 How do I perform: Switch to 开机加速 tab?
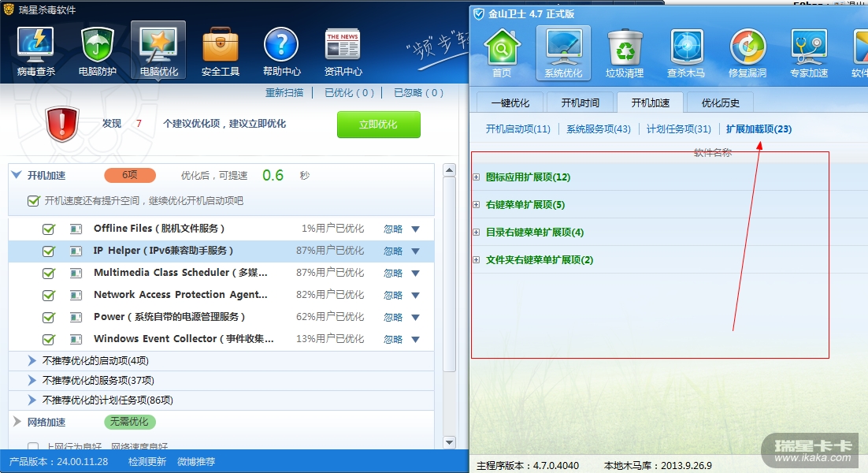pos(650,103)
